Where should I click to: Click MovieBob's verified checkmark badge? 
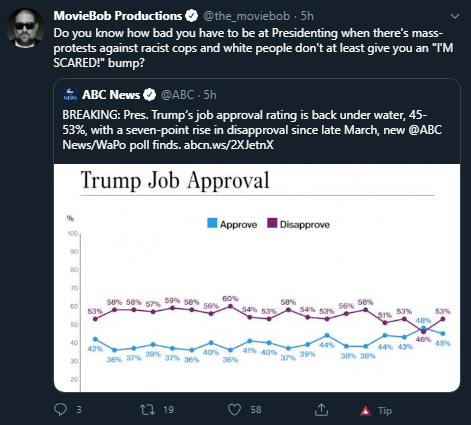tap(191, 16)
